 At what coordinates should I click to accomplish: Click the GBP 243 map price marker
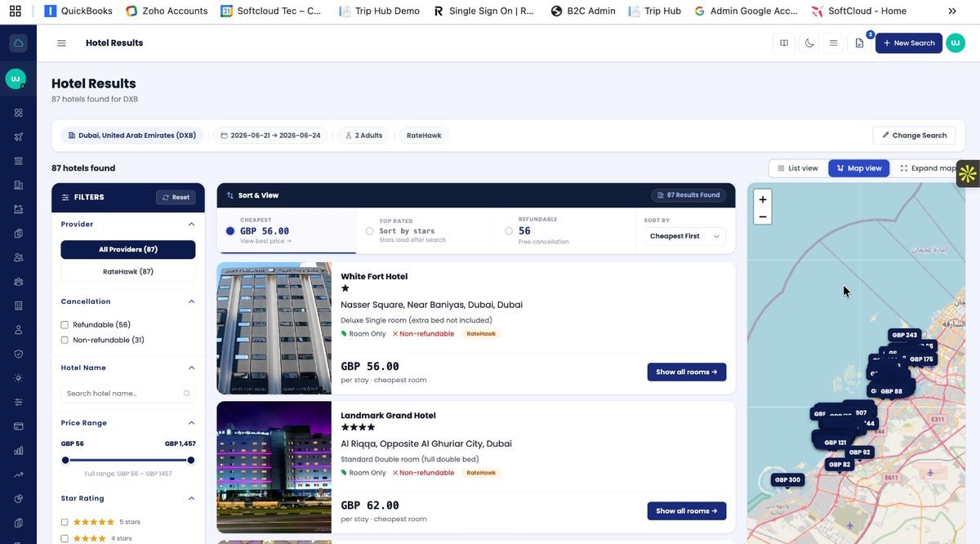tap(905, 335)
